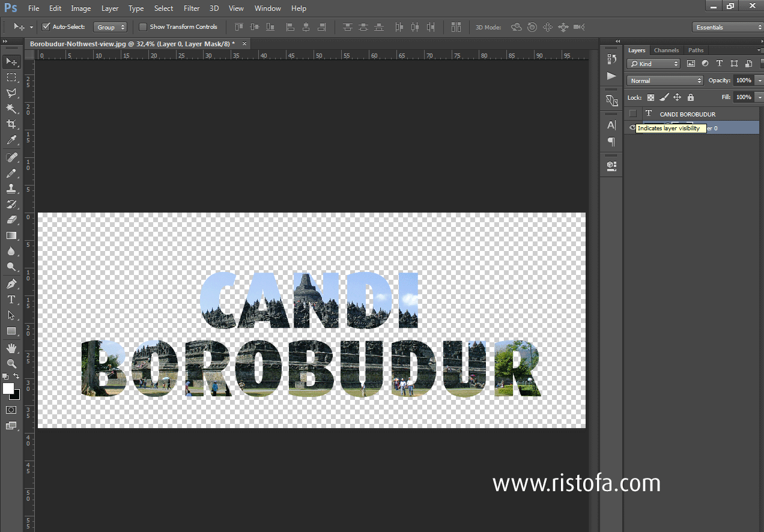This screenshot has height=532, width=764.
Task: Click the Essentials workspace button
Action: click(x=727, y=26)
